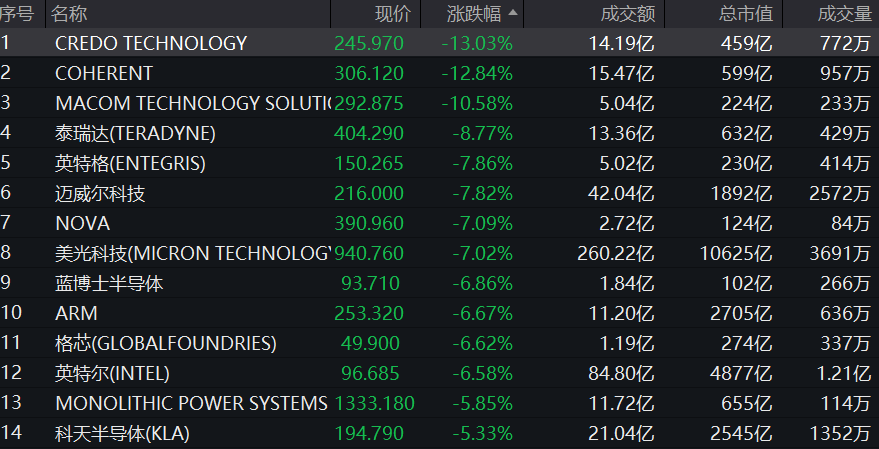The height and width of the screenshot is (449, 879).
Task: Open 科天半导体(KLA) stock details
Action: pos(440,433)
